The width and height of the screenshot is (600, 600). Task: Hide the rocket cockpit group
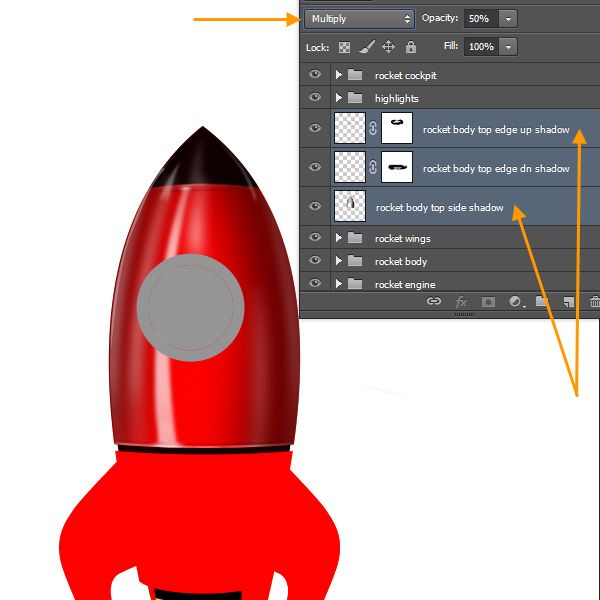(x=315, y=75)
